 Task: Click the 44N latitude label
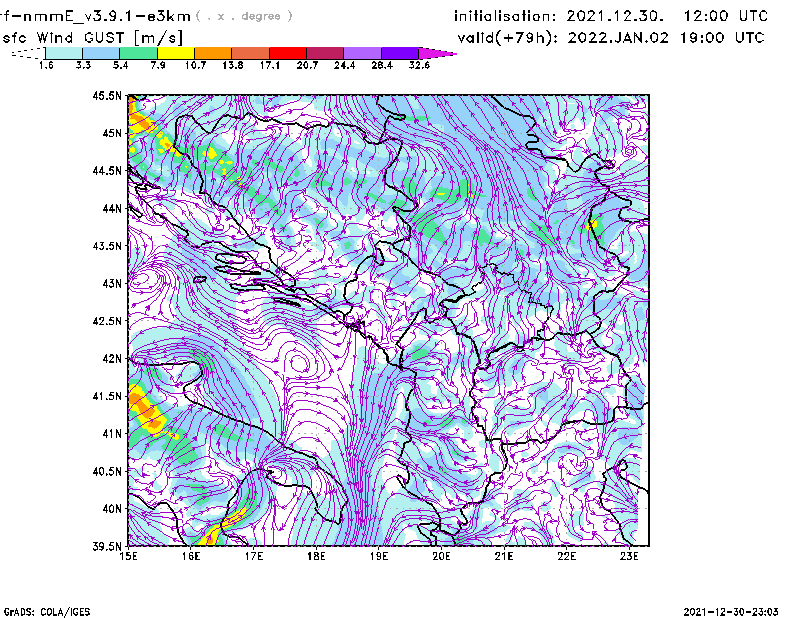[112, 208]
